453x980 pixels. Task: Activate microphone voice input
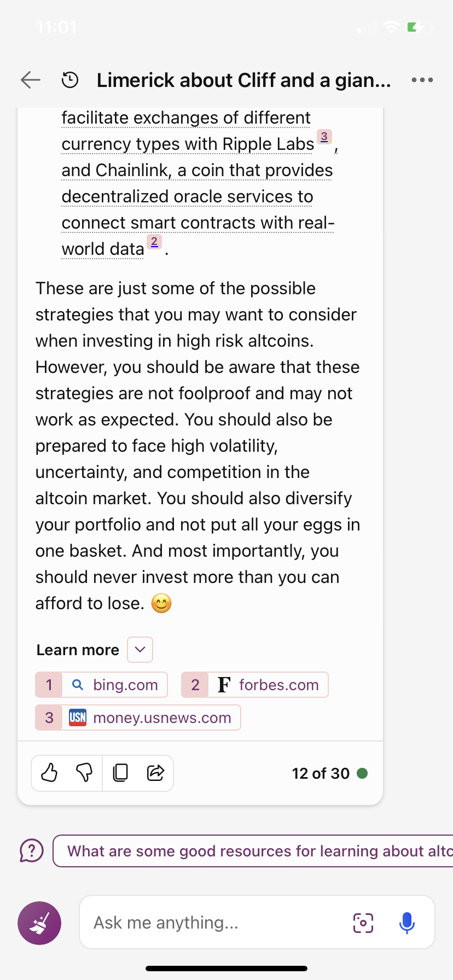coord(407,923)
